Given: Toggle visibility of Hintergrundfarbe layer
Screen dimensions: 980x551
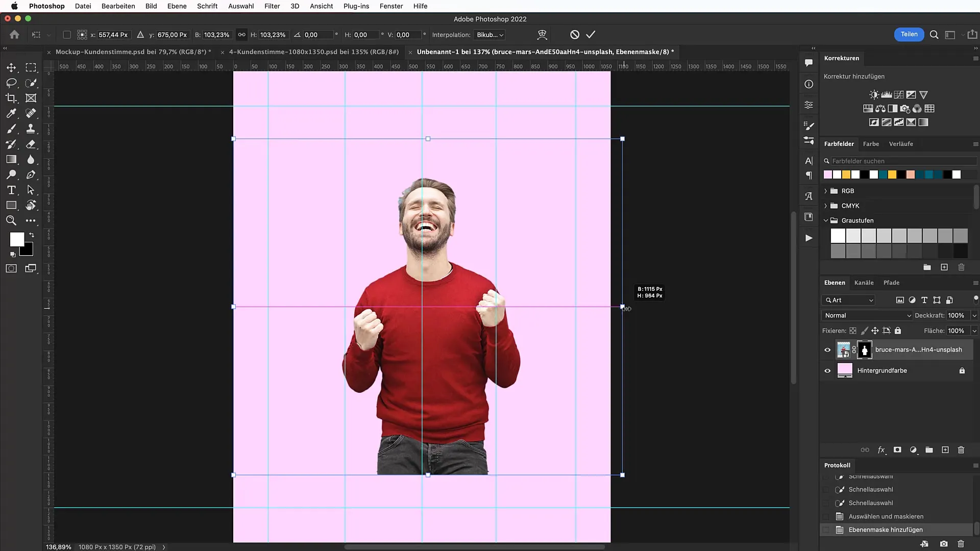Looking at the screenshot, I should tap(827, 371).
